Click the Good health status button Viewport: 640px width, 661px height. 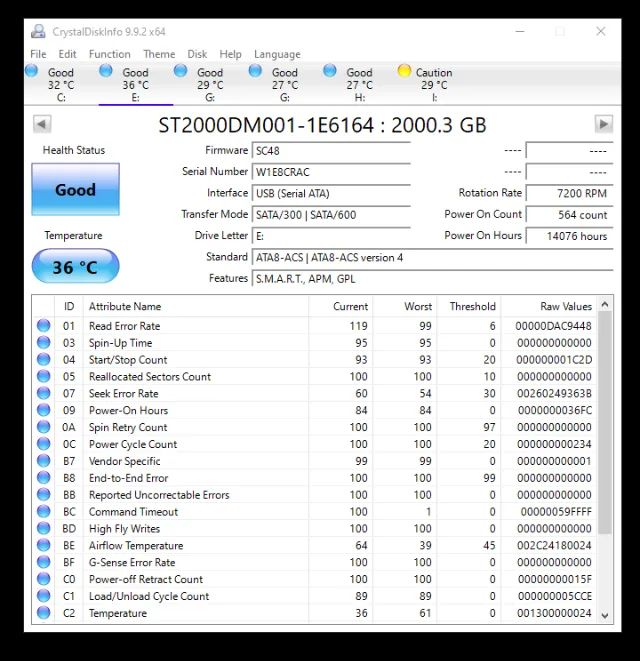(75, 189)
